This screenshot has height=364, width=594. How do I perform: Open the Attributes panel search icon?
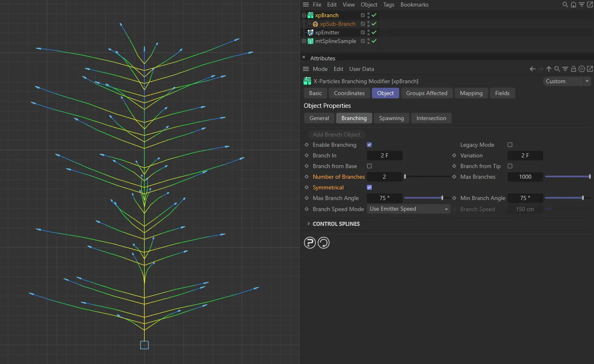pos(557,69)
